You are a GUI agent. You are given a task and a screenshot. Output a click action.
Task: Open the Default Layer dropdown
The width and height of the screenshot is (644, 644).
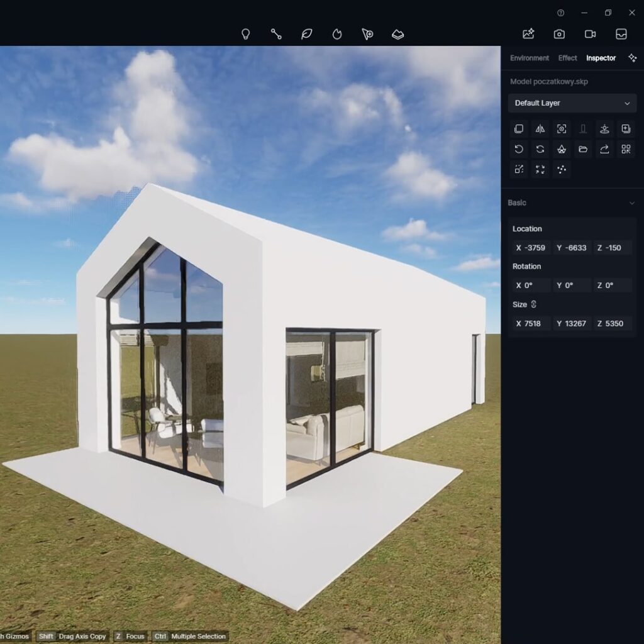tap(572, 103)
